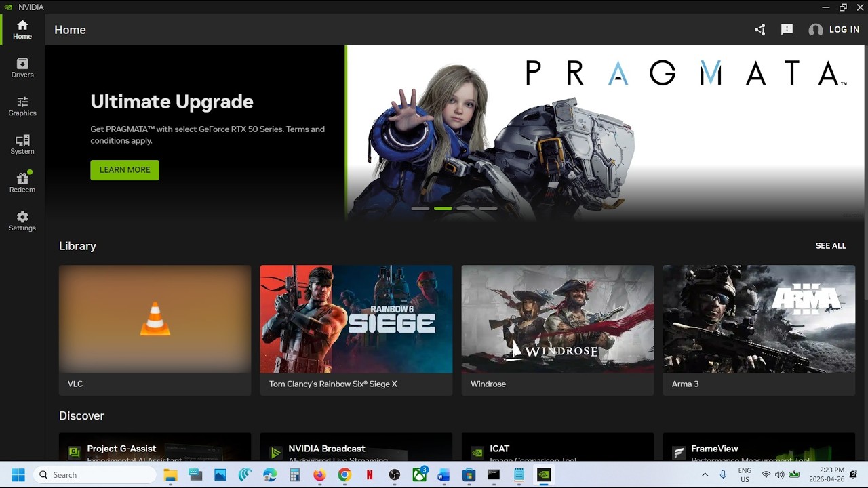868x488 pixels.
Task: Open Xbox app from taskbar
Action: [x=419, y=475]
